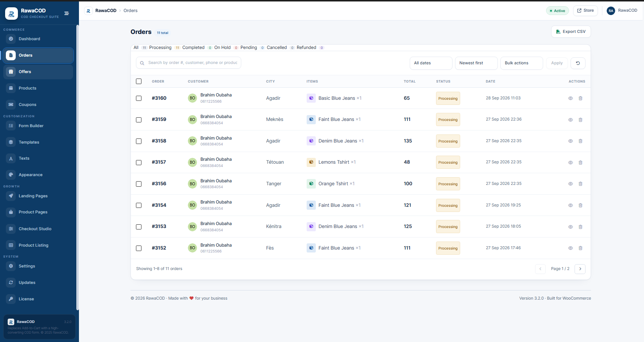The width and height of the screenshot is (644, 342).
Task: Select the Cancelled orders tab
Action: [x=280, y=47]
